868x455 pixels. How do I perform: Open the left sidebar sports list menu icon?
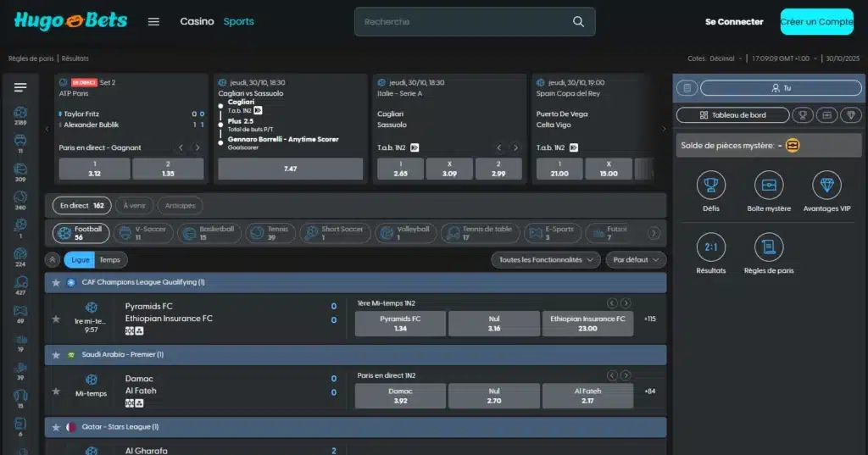coord(20,87)
